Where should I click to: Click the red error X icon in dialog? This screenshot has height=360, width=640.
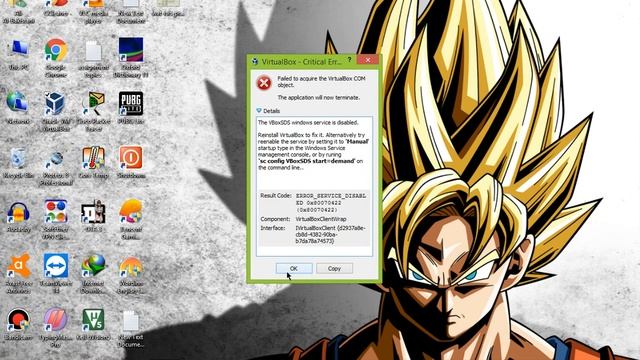click(x=264, y=83)
